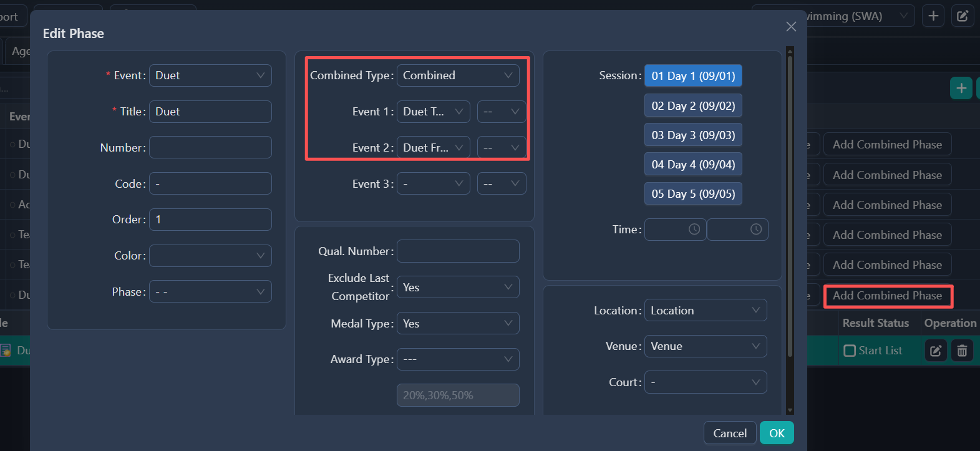Click the edit icon in the Operation column
Viewport: 980px width, 451px height.
pyautogui.click(x=936, y=351)
